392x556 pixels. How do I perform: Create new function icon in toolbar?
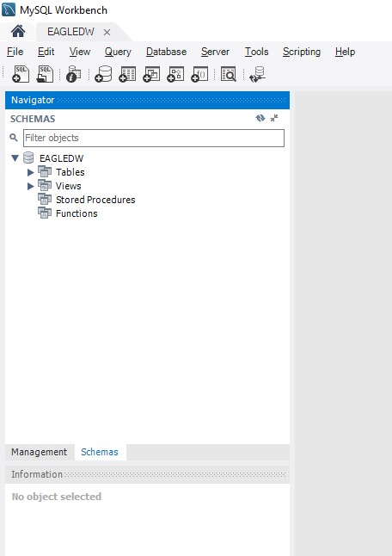pyautogui.click(x=199, y=74)
